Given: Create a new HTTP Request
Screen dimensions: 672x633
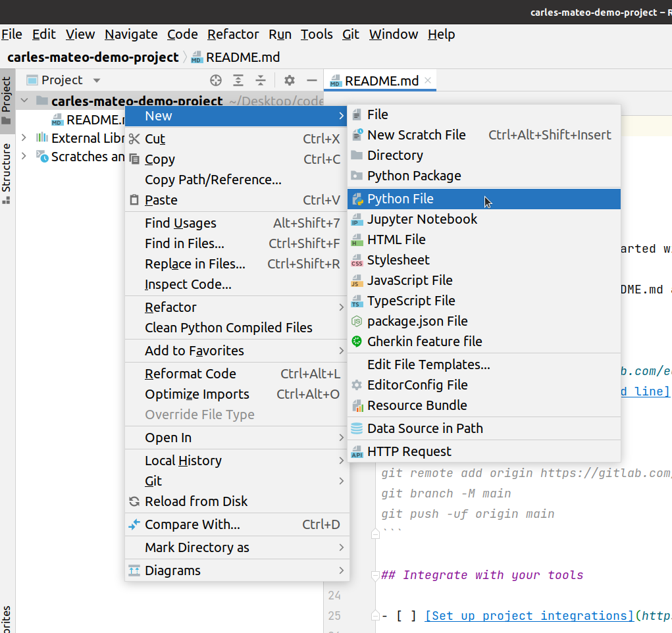Looking at the screenshot, I should 484,451.
